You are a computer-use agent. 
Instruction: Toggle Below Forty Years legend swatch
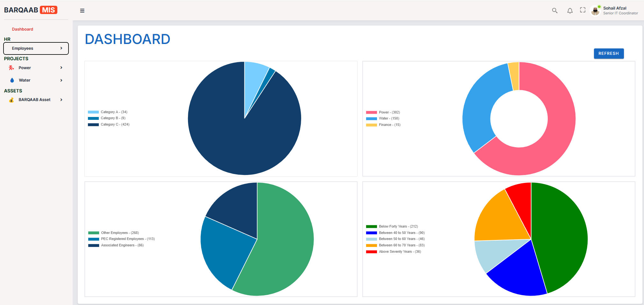372,227
